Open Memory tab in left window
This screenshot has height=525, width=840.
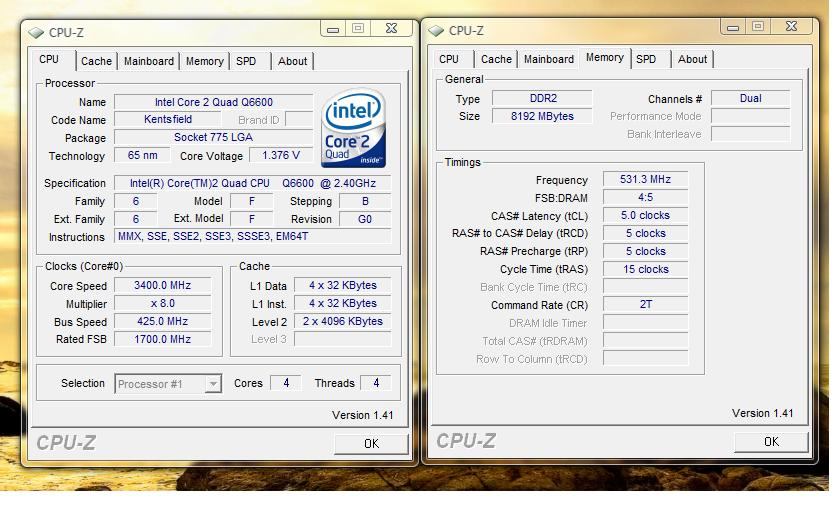click(x=205, y=61)
